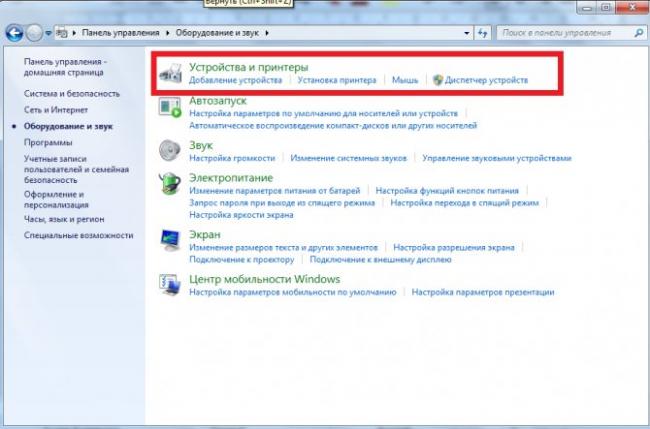Open Панель управления - домашняя страница link
Viewport: 650px width, 429px height.
click(x=65, y=67)
